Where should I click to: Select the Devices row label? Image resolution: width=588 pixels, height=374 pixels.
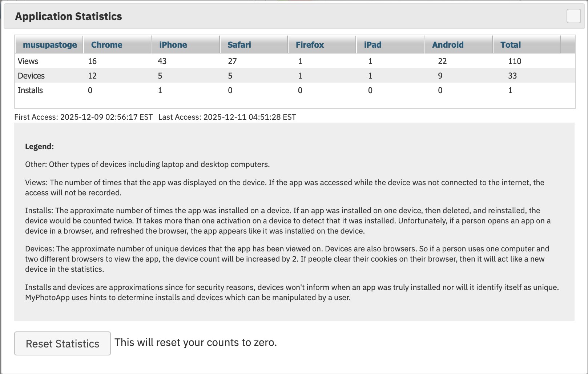tap(31, 76)
